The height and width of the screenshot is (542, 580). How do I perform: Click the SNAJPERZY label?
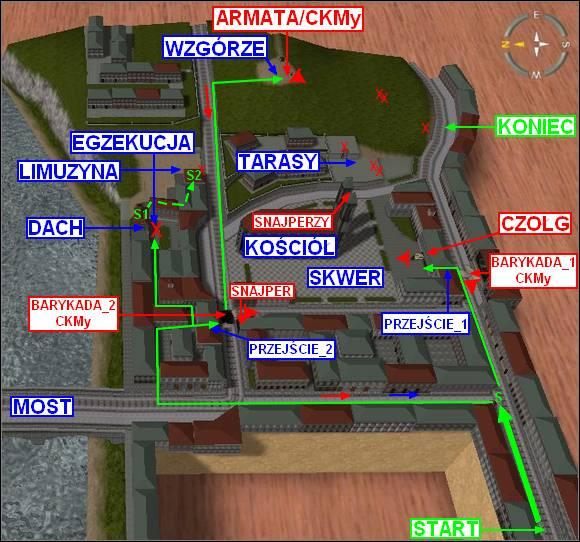tap(292, 222)
